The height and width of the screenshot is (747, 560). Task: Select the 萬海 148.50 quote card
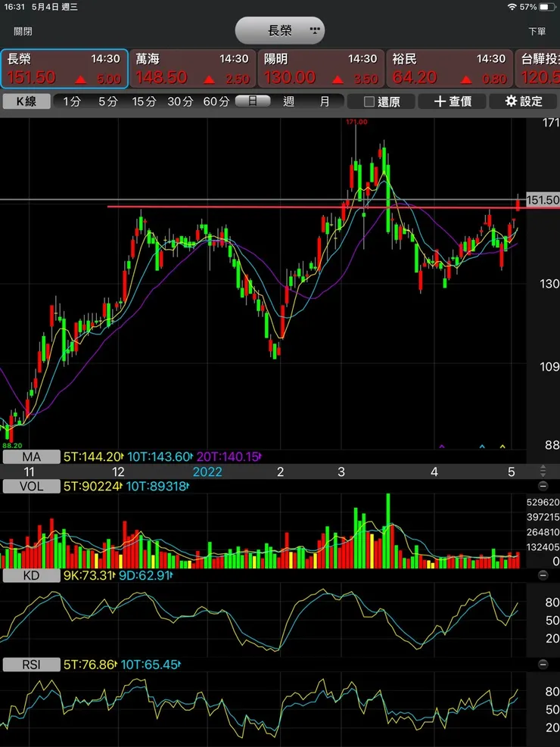192,69
